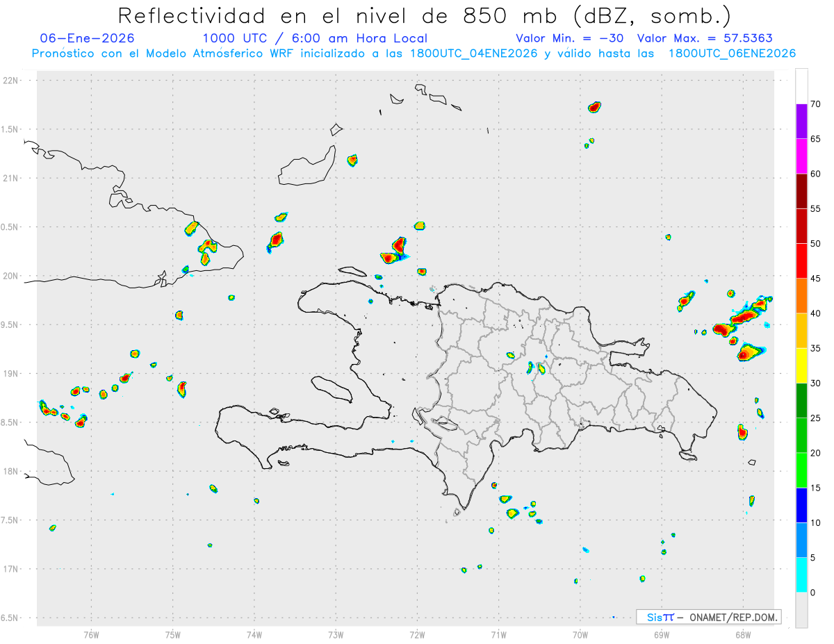Click the '72W' longitude label
This screenshot has width=834, height=644.
pyautogui.click(x=417, y=634)
